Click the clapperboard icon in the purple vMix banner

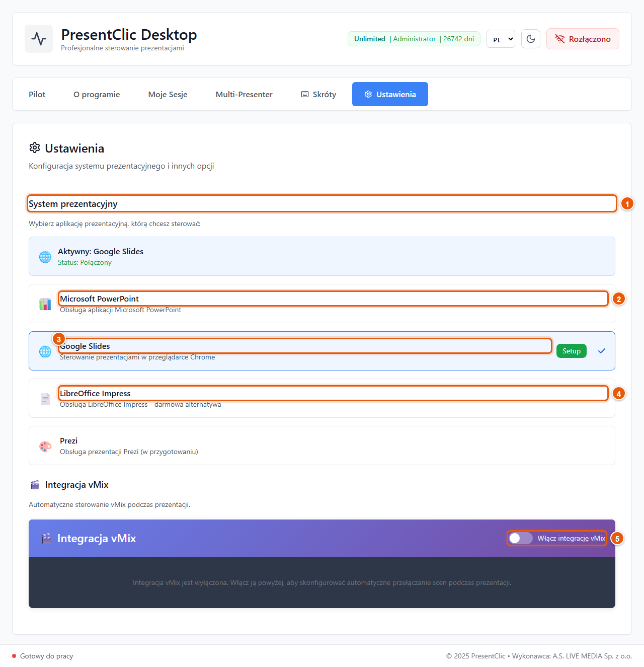click(x=46, y=538)
